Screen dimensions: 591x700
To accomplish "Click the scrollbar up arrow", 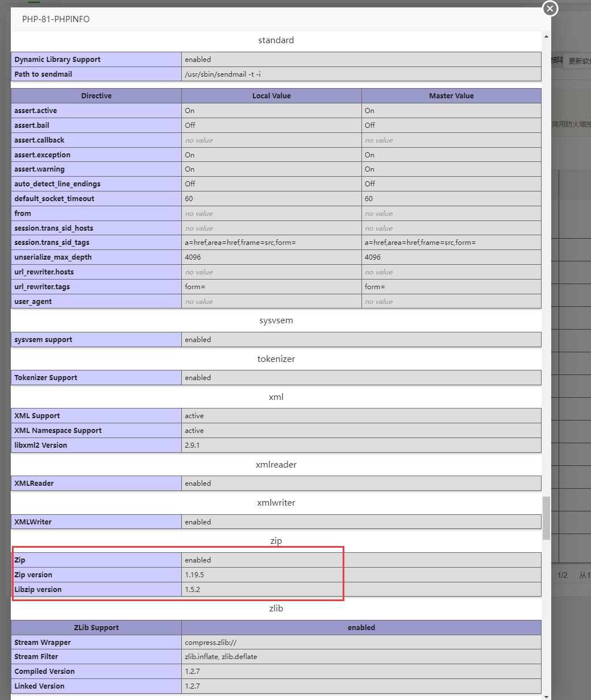I will point(547,36).
